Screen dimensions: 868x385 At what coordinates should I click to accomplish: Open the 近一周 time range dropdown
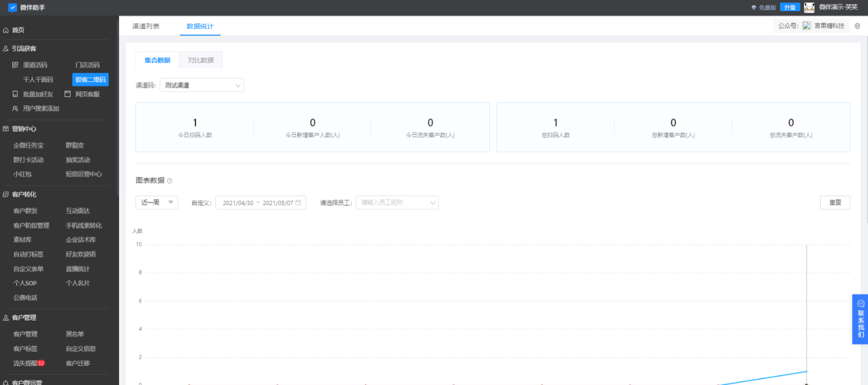pyautogui.click(x=156, y=203)
